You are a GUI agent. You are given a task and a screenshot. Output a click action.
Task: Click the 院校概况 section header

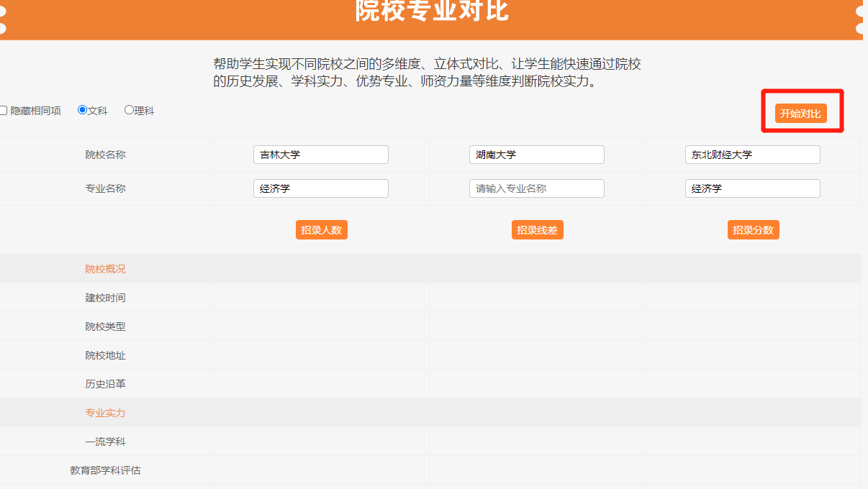pos(105,269)
